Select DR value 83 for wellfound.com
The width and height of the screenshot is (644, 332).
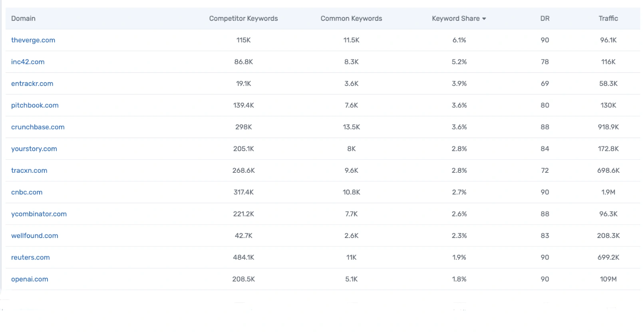[545, 236]
